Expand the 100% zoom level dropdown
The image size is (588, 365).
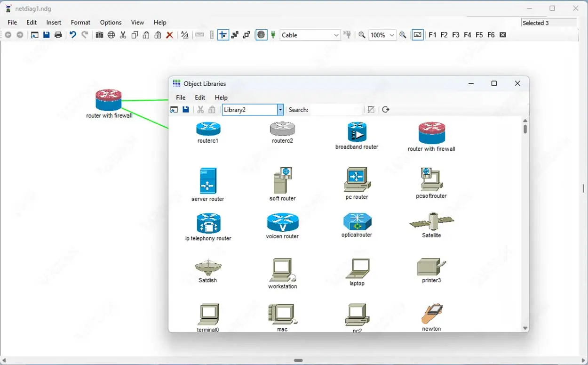(392, 35)
